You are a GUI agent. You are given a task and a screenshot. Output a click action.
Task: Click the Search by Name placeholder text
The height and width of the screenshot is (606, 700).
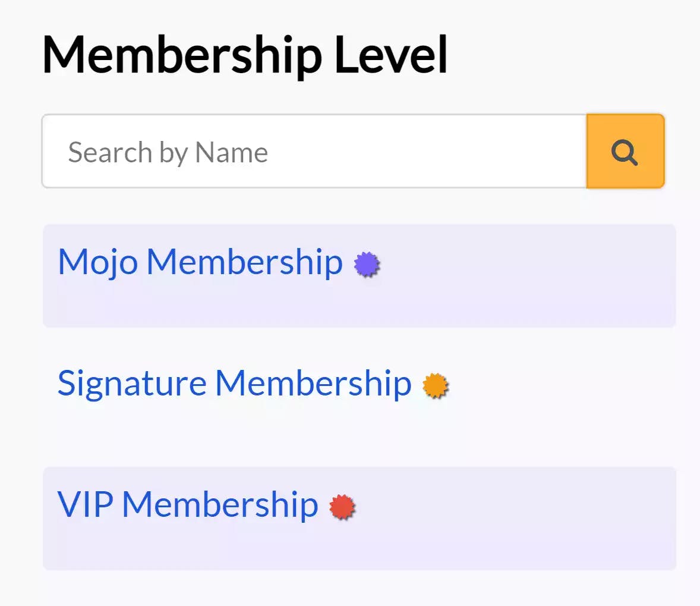click(x=168, y=153)
